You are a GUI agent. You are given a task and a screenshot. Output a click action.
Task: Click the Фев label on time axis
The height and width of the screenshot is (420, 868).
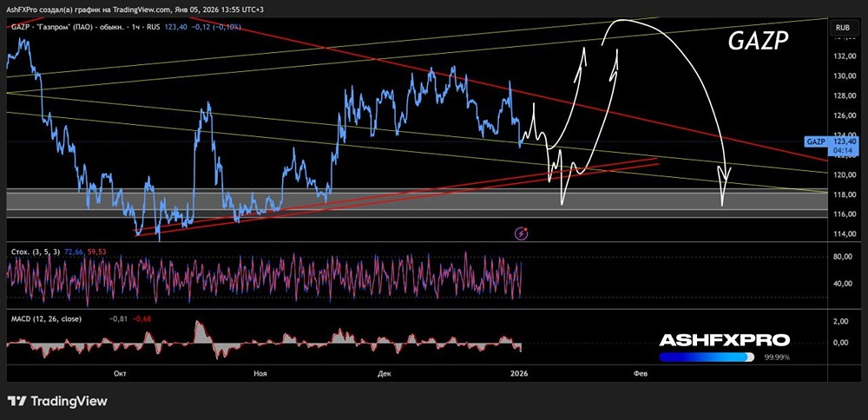pyautogui.click(x=639, y=374)
